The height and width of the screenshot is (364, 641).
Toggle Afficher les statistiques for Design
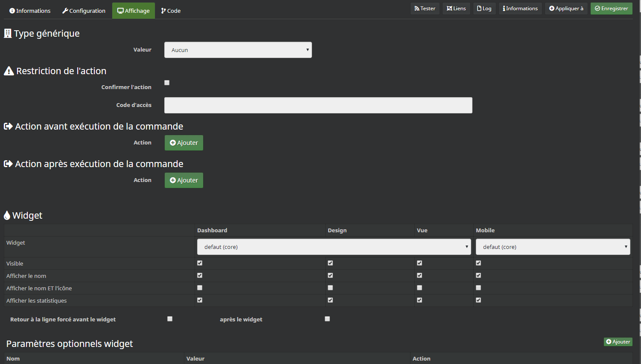(330, 300)
